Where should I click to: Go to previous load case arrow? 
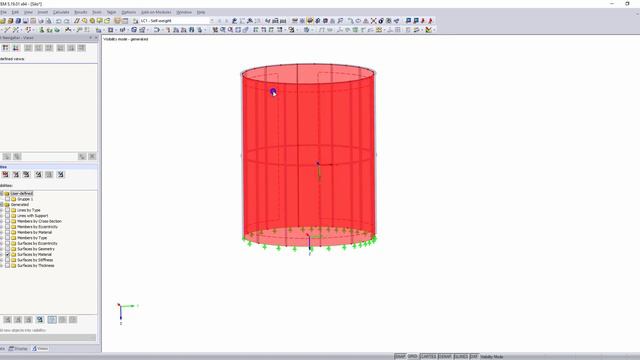[x=219, y=21]
